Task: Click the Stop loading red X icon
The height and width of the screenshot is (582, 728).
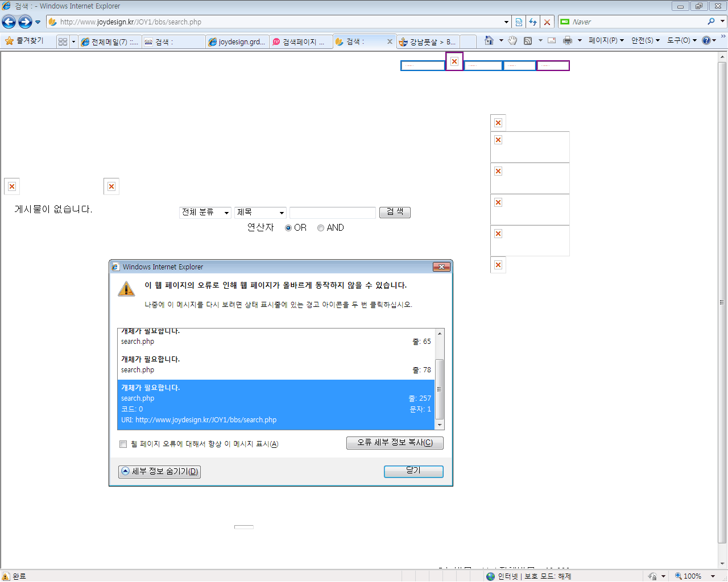Action: 547,22
